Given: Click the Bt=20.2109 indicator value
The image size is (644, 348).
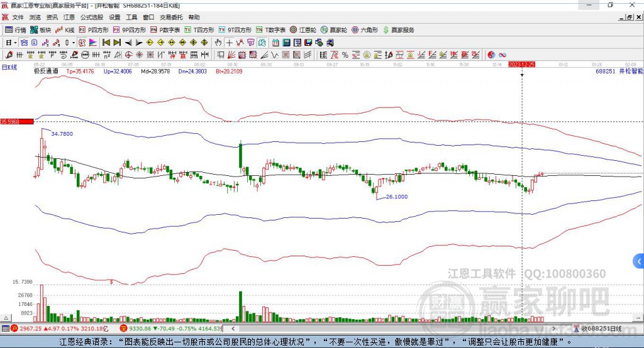Looking at the screenshot, I should (x=229, y=71).
